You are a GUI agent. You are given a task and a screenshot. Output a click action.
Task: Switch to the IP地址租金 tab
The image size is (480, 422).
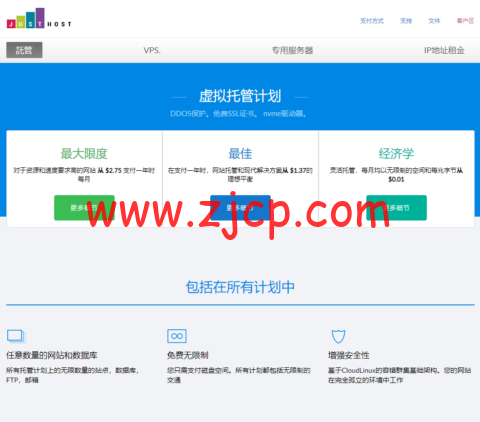[444, 50]
